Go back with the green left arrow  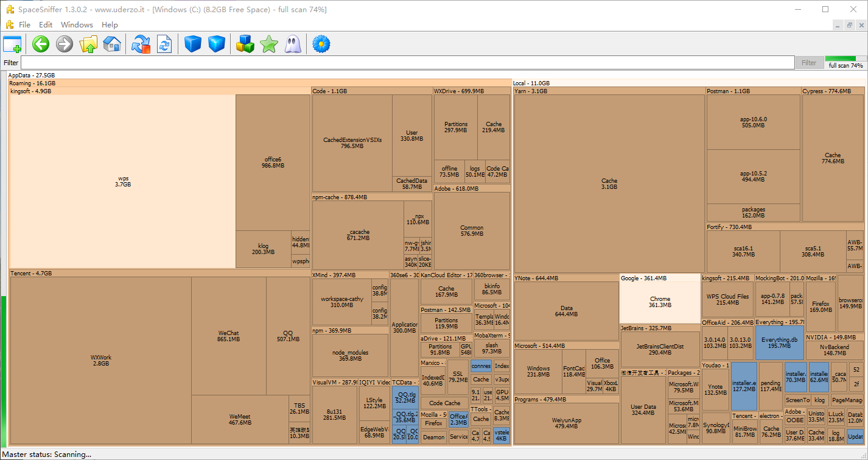(x=41, y=44)
